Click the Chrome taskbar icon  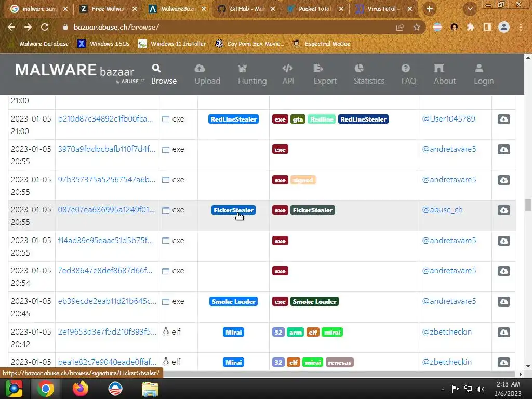point(46,389)
